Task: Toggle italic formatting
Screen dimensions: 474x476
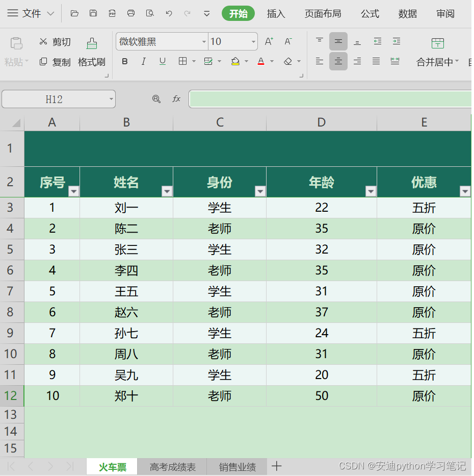Action: click(x=144, y=61)
